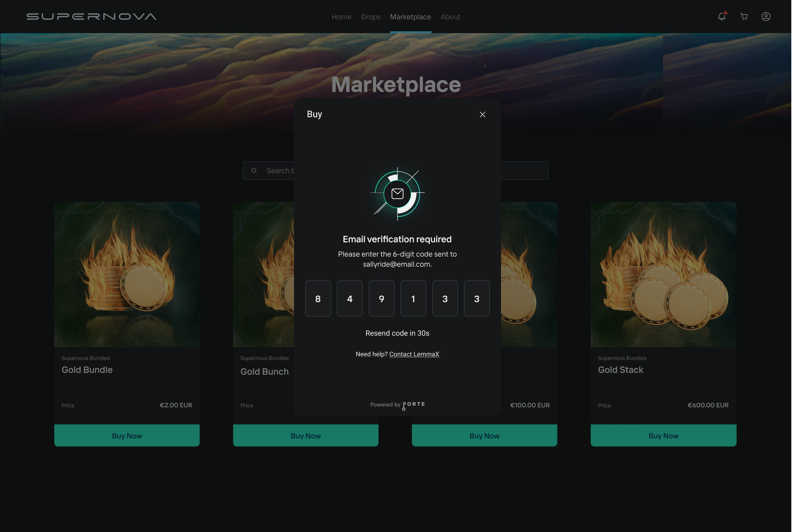Open the Drops menu item
The width and height of the screenshot is (795, 532).
point(370,17)
